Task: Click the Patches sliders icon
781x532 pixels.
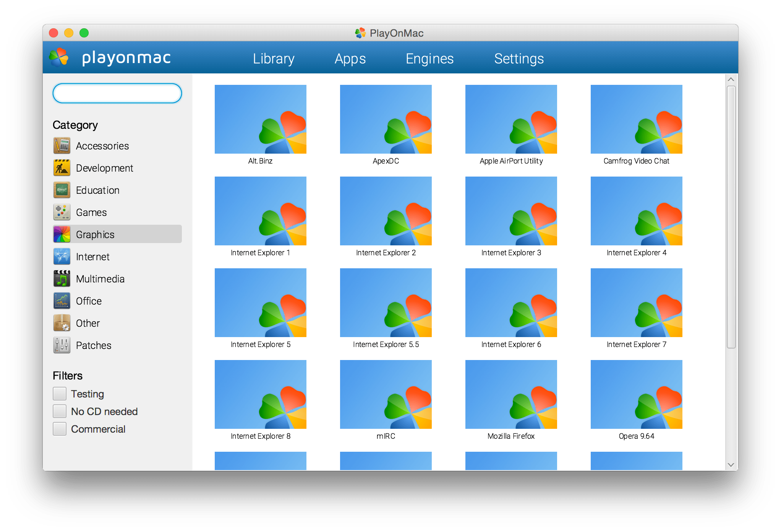Action: click(x=62, y=345)
